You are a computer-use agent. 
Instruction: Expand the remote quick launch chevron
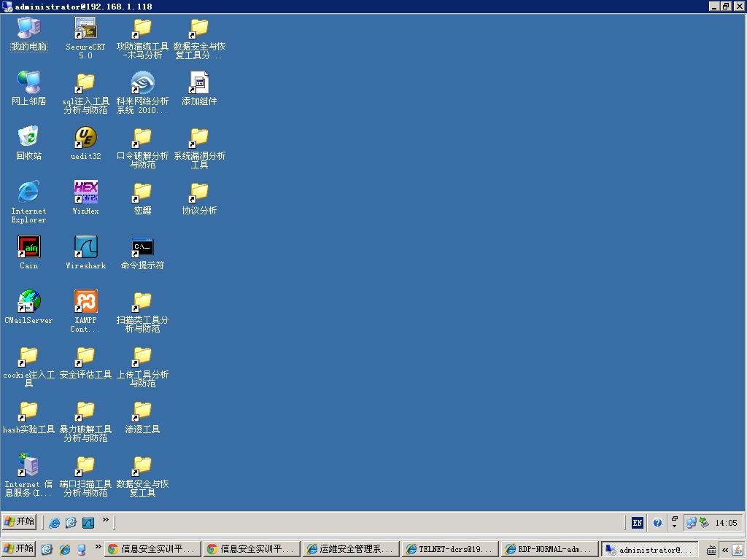click(105, 519)
